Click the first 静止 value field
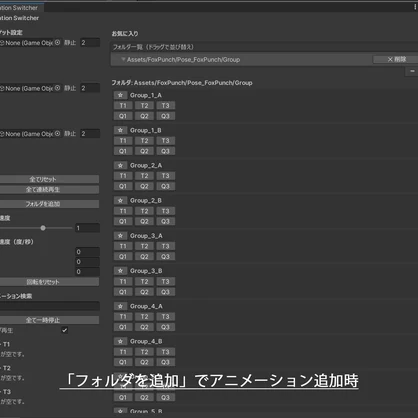The image size is (418, 418). coord(90,43)
